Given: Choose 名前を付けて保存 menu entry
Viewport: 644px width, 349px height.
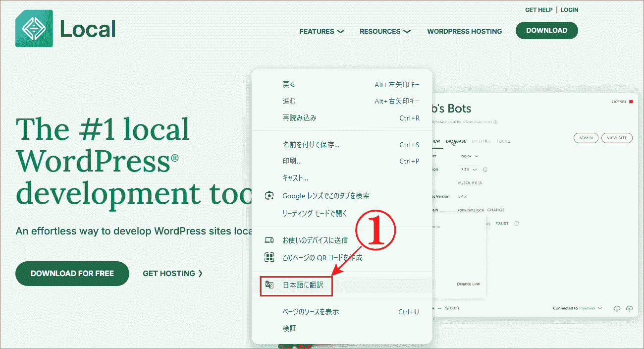Looking at the screenshot, I should [x=342, y=145].
